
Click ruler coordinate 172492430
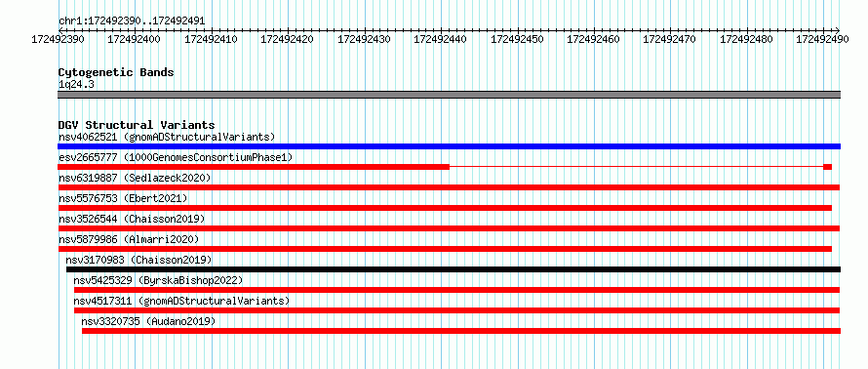coord(364,39)
